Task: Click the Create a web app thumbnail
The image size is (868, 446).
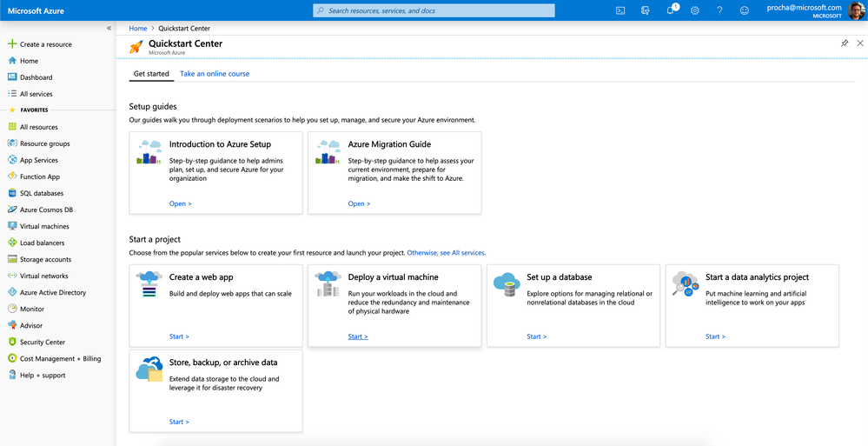Action: (x=149, y=284)
